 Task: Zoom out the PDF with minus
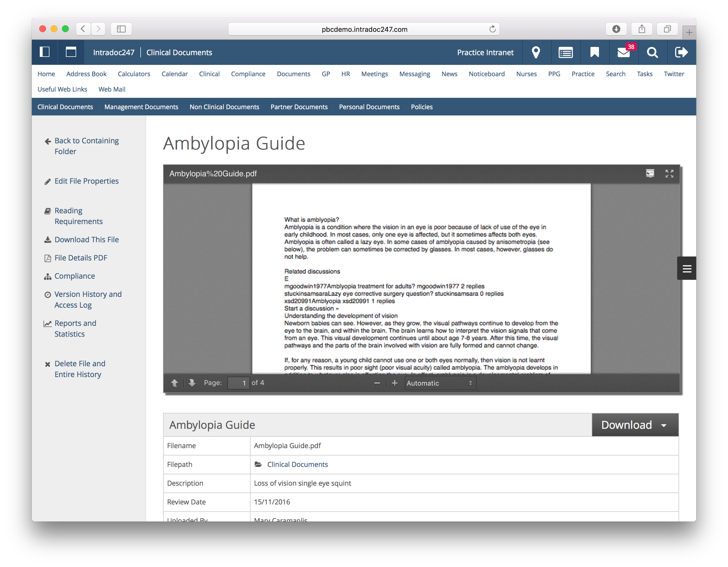(x=377, y=383)
